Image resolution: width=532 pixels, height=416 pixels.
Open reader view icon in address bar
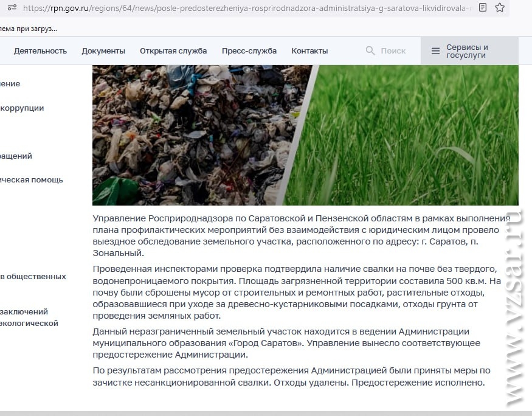[483, 7]
